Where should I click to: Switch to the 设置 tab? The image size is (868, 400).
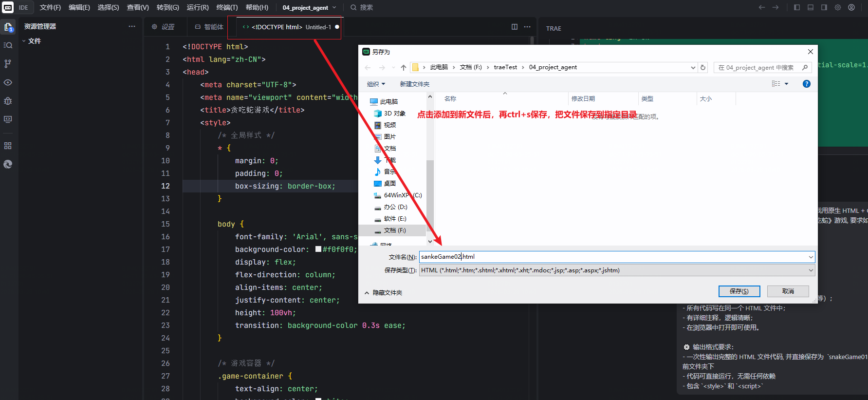(163, 27)
